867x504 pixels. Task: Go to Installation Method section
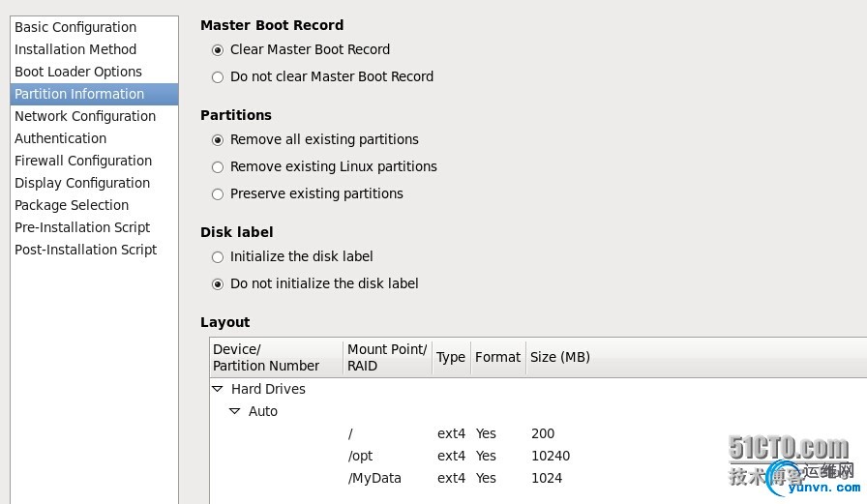(75, 49)
